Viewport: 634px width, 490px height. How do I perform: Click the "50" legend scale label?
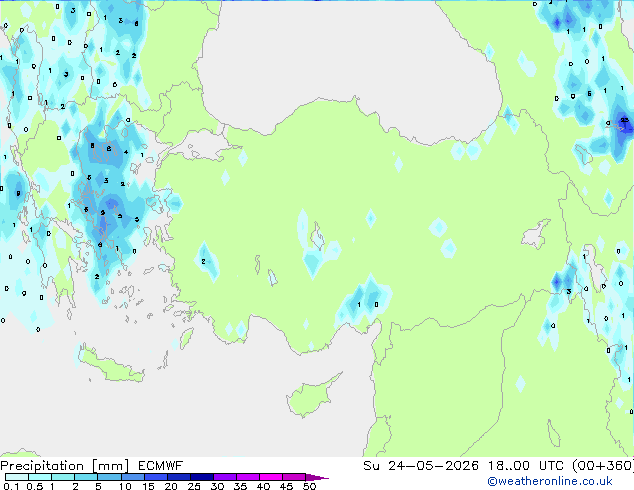point(309,486)
